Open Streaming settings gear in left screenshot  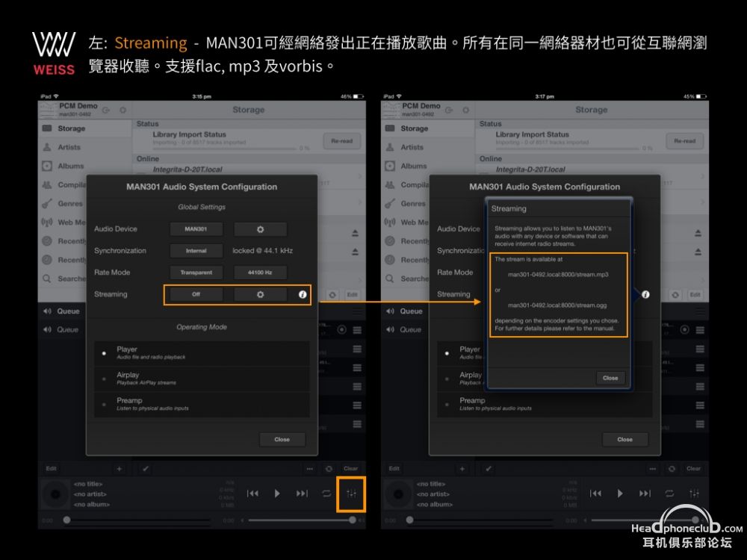pyautogui.click(x=260, y=294)
